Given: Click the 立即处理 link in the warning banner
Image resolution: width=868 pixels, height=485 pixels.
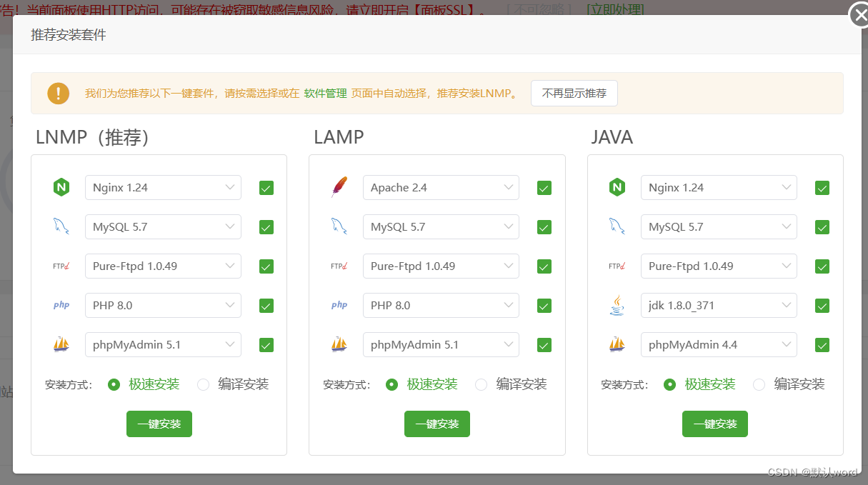Looking at the screenshot, I should pos(615,9).
